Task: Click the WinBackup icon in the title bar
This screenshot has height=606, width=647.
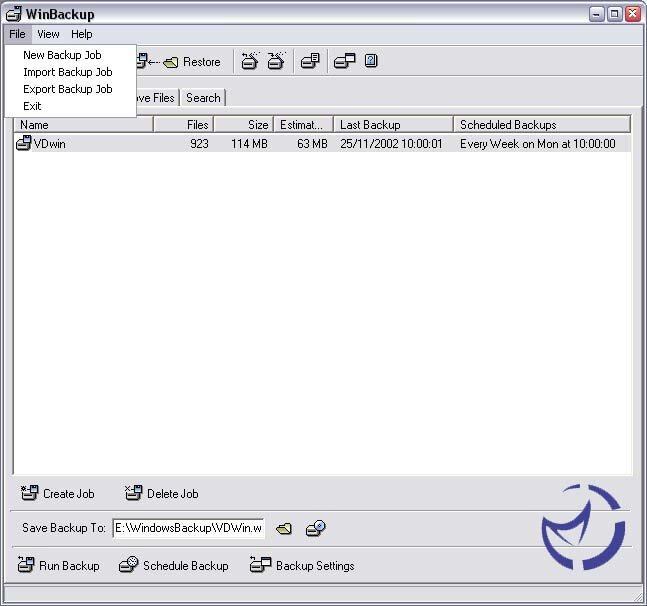Action: click(14, 14)
